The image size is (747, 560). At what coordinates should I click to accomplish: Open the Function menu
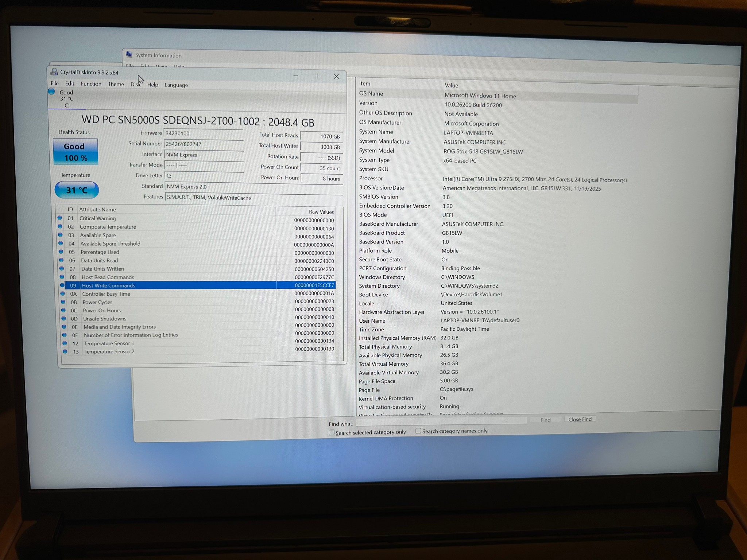[91, 84]
